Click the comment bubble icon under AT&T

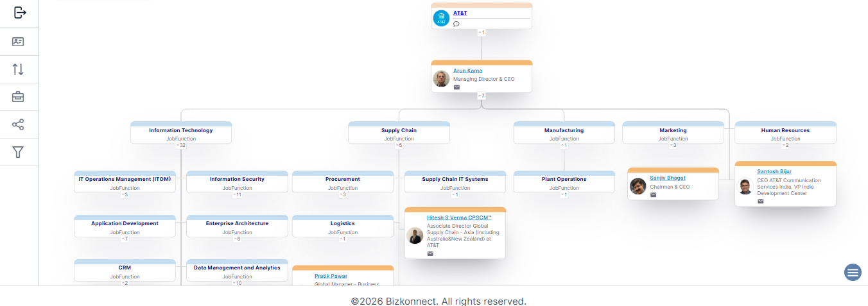456,24
